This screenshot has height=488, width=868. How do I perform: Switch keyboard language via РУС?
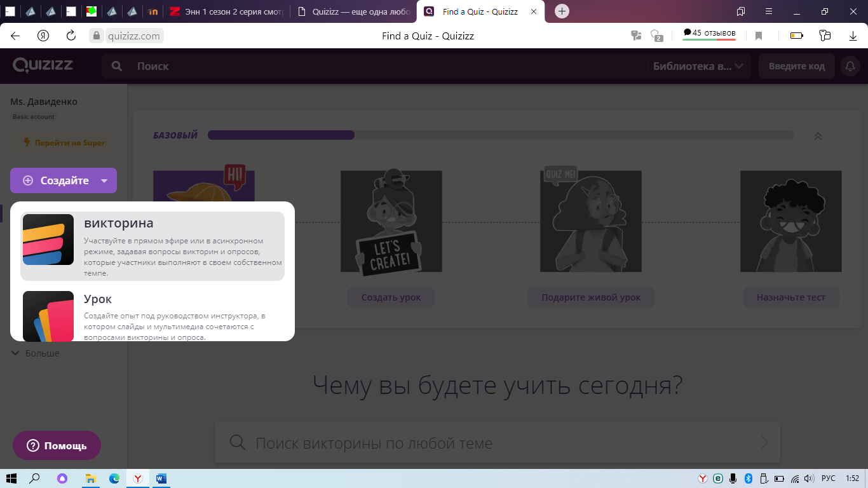pos(829,478)
